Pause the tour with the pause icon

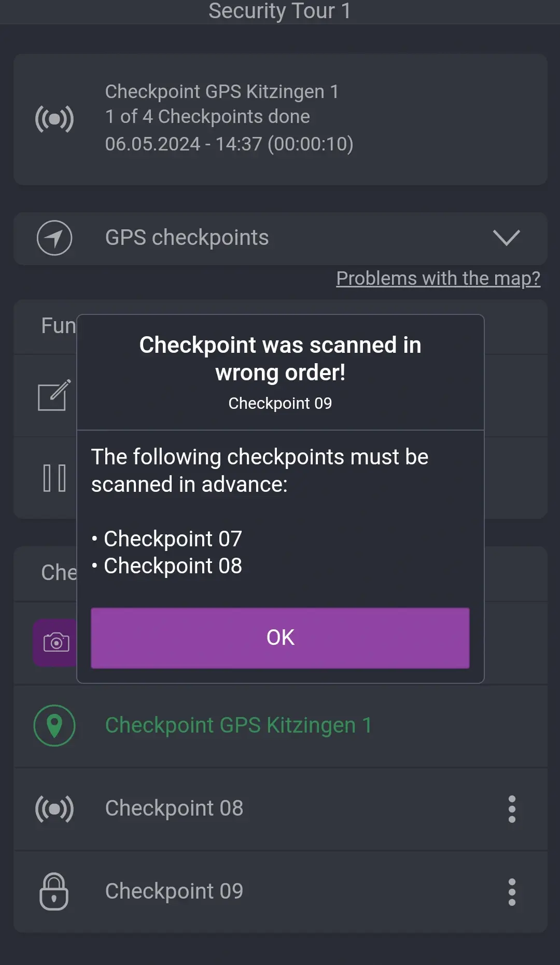(54, 478)
